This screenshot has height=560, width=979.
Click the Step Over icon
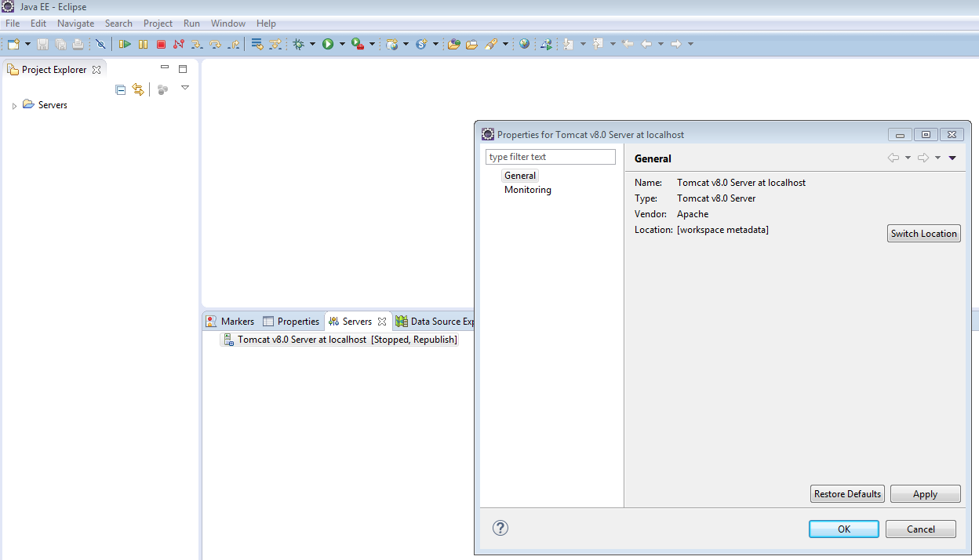(215, 44)
